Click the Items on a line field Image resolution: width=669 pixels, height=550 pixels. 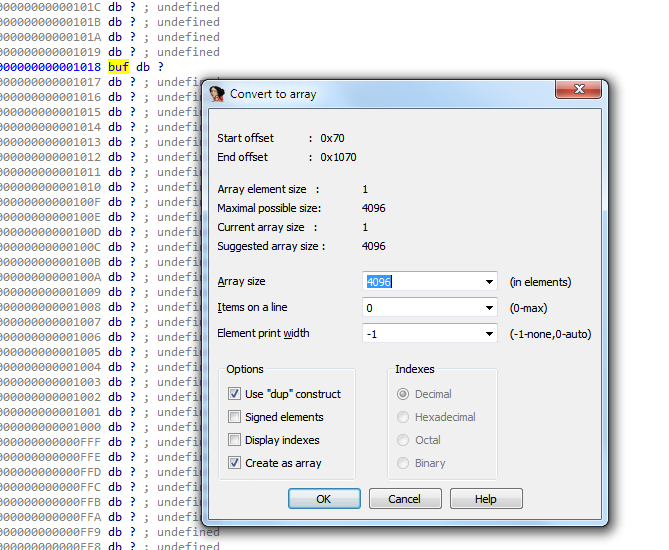point(421,308)
